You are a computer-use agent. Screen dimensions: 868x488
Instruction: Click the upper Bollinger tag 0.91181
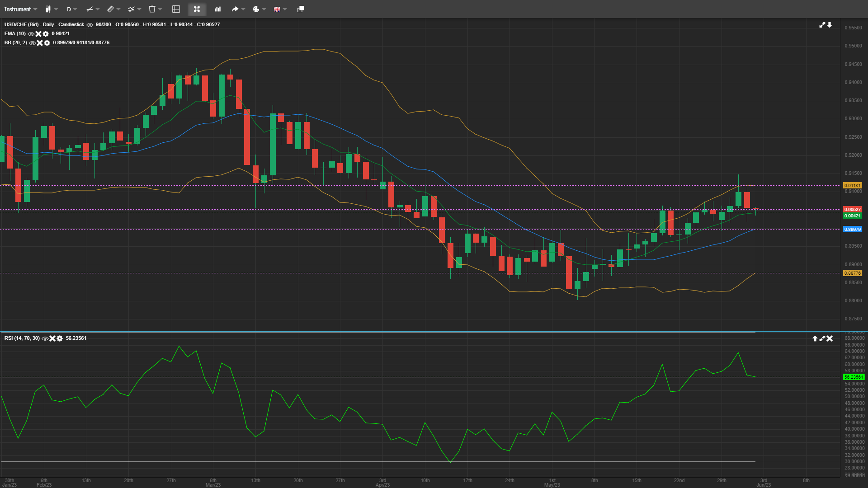click(853, 186)
